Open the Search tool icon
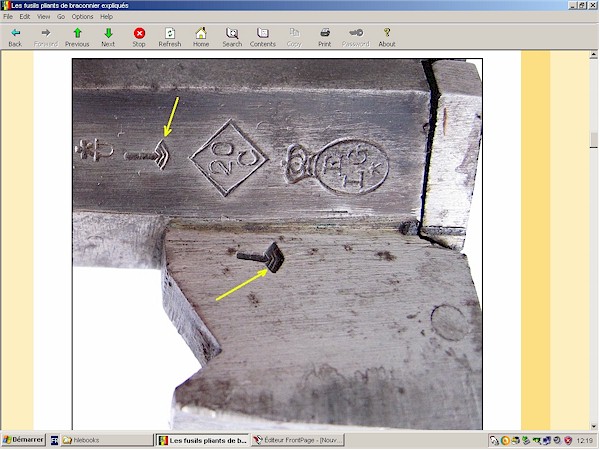The height and width of the screenshot is (450, 600). pos(232,33)
